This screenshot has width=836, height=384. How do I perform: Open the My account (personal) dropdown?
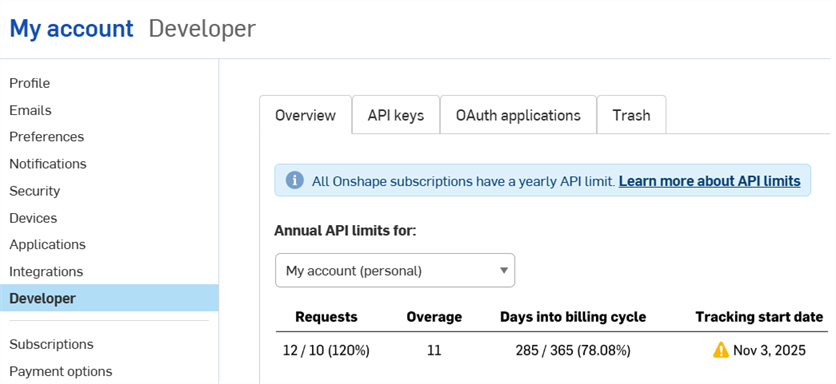(395, 270)
